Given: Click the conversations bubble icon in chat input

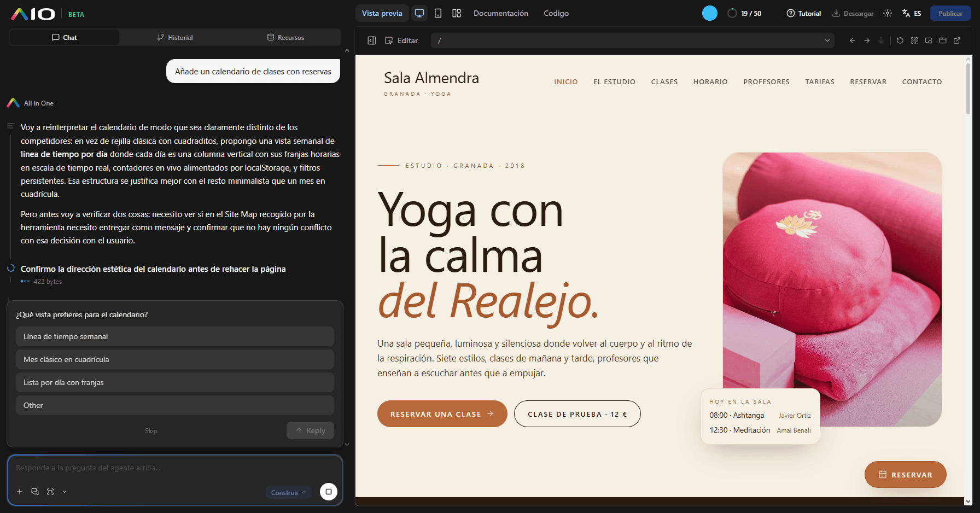Looking at the screenshot, I should coord(35,492).
